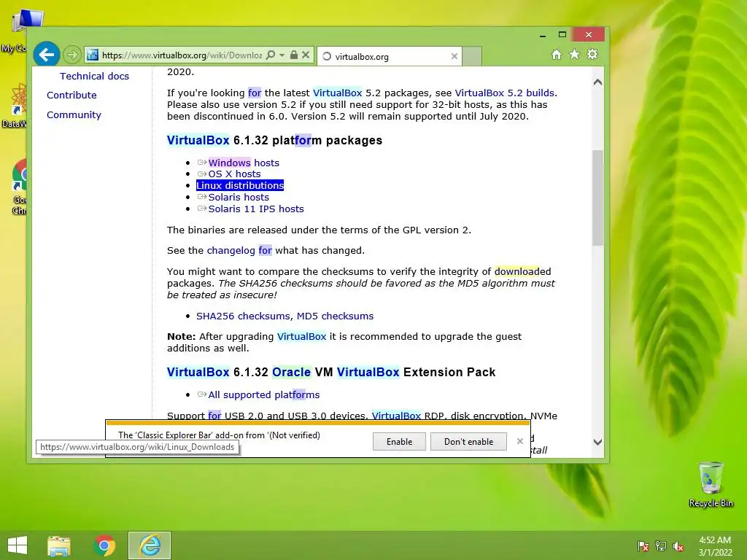This screenshot has width=747, height=560.
Task: Click Internet Explorer taskbar icon
Action: (x=150, y=545)
